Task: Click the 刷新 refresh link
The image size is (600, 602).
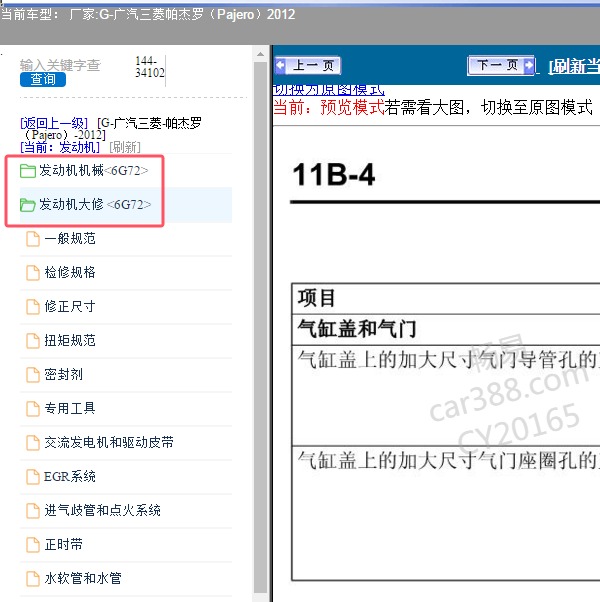Action: [125, 147]
